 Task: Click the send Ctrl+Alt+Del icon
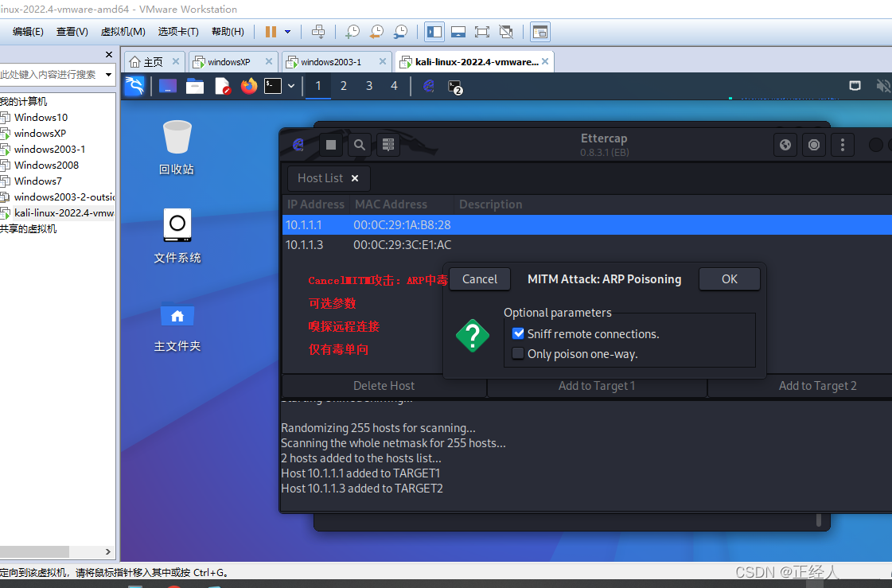tap(318, 32)
